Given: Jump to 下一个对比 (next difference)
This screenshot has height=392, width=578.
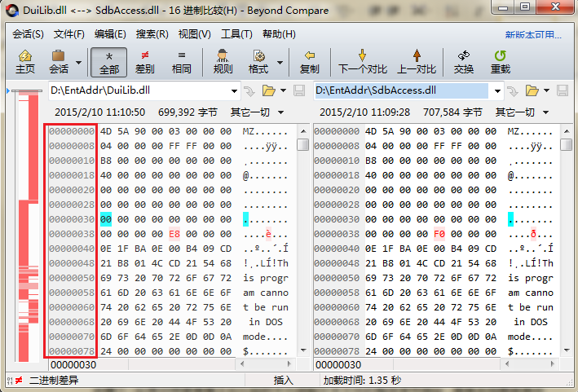Looking at the screenshot, I should 362,61.
